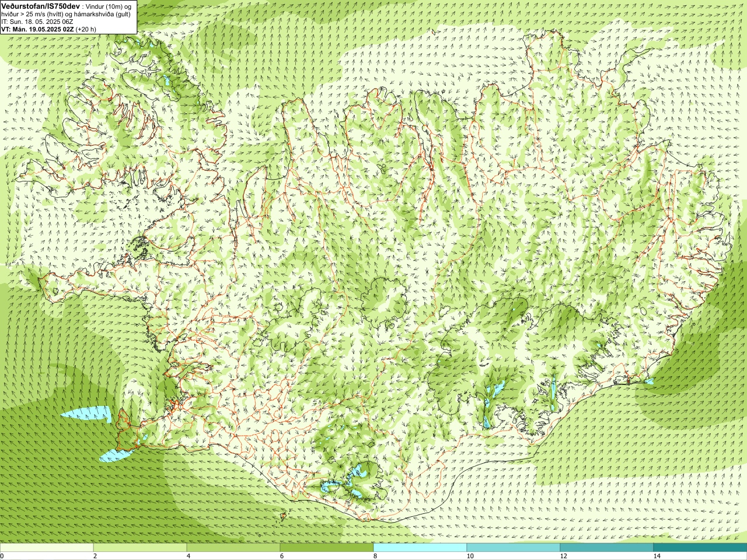Click the medium green 4–6 legend swatch
Screen dimensions: 747x560
point(233,548)
